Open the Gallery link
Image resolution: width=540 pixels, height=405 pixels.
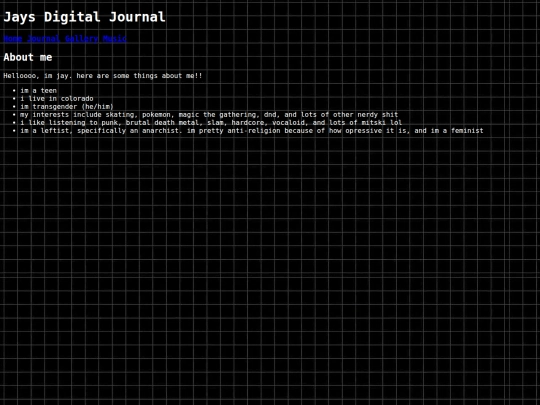(x=82, y=39)
